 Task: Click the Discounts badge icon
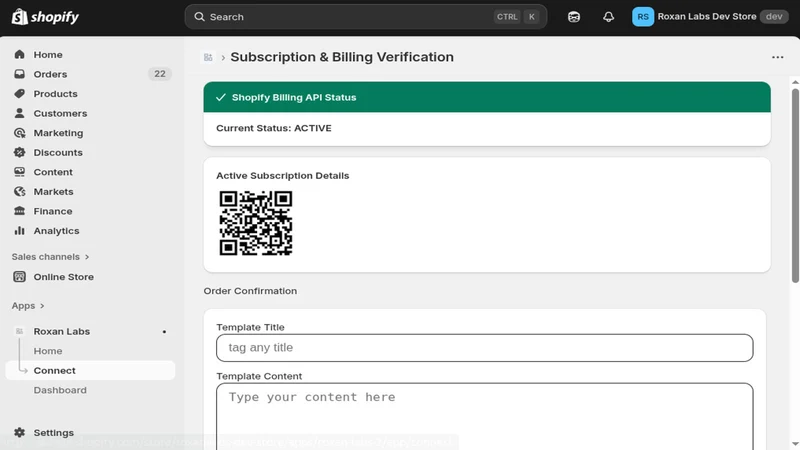pyautogui.click(x=19, y=153)
